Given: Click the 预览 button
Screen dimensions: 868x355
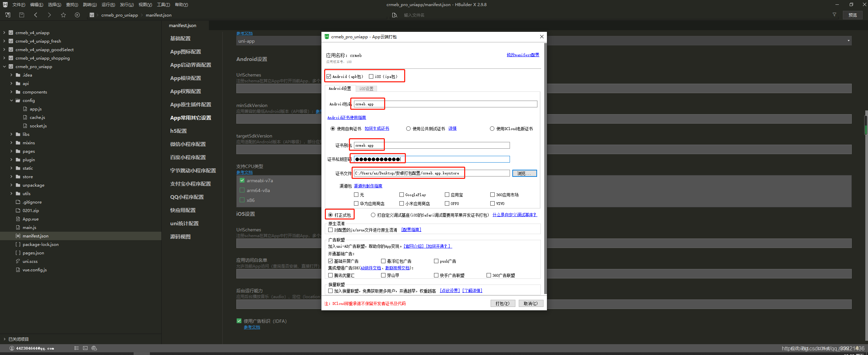Looking at the screenshot, I should coord(852,15).
